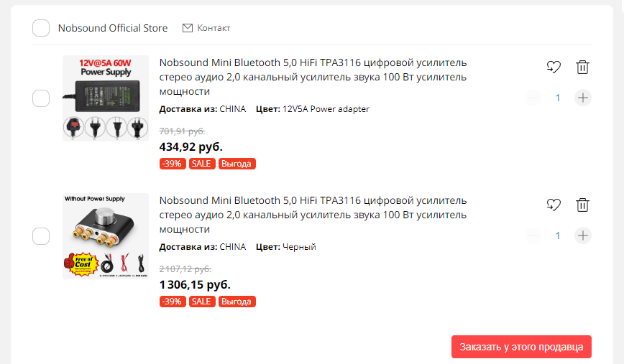This screenshot has width=624, height=364.
Task: Decrease quantity of black amplifier item
Action: pos(533,235)
